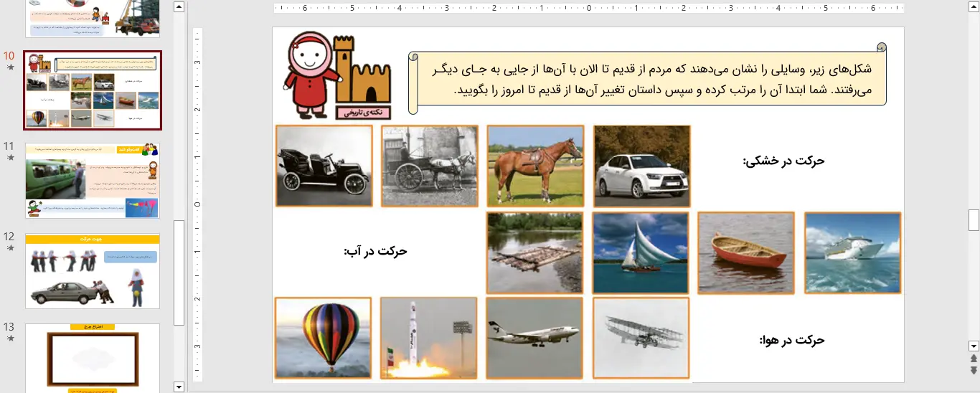
Task: Open slide 11 thumbnail with green van
Action: point(93,181)
